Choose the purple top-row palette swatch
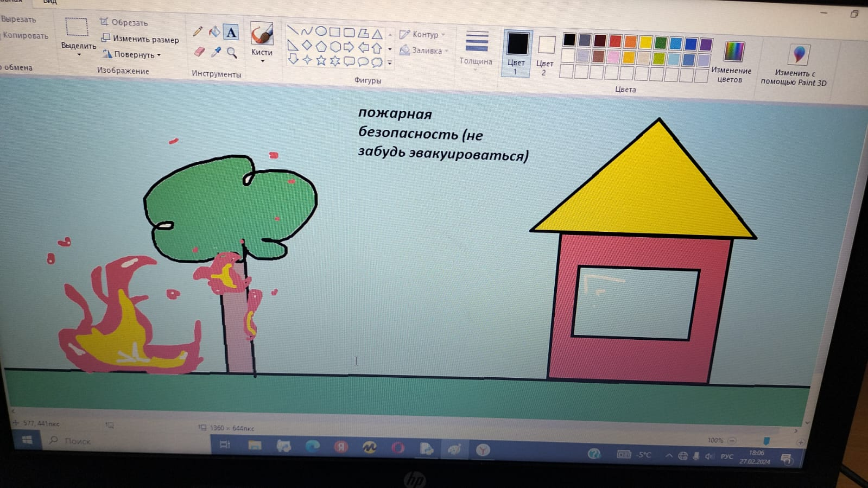The width and height of the screenshot is (868, 488). coord(706,44)
